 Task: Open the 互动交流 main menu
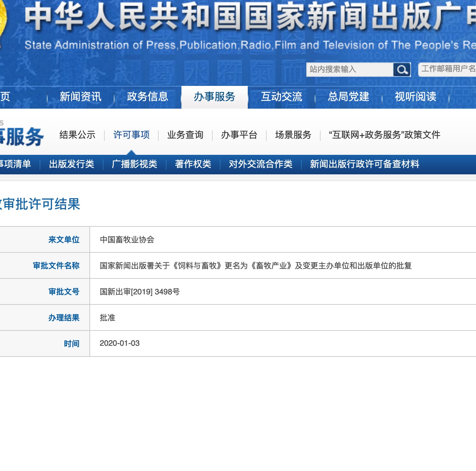[282, 97]
